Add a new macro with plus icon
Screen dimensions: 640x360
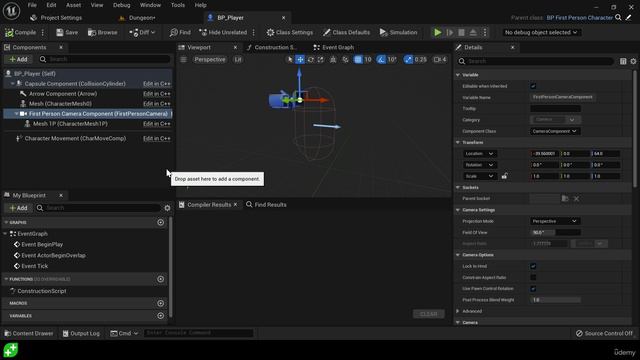(160, 303)
